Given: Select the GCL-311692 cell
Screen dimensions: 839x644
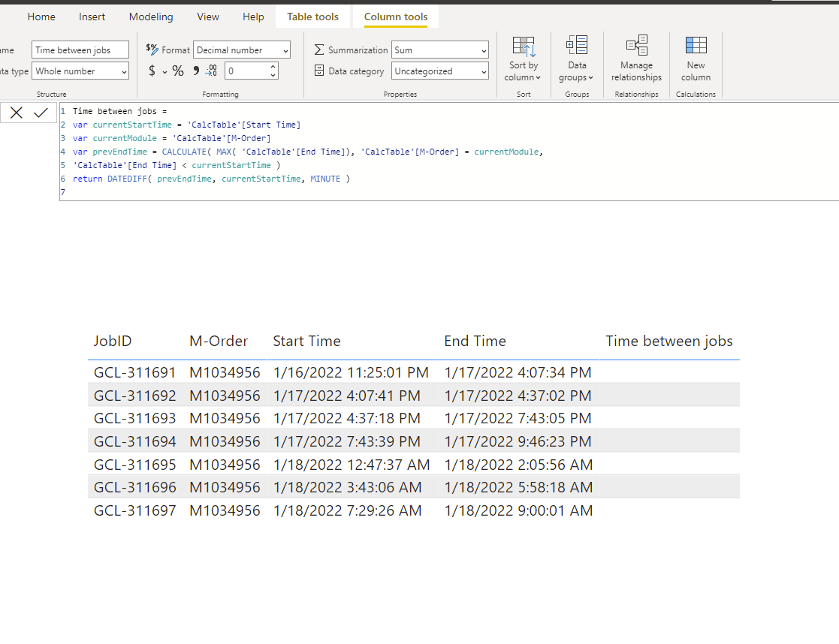Looking at the screenshot, I should 135,396.
